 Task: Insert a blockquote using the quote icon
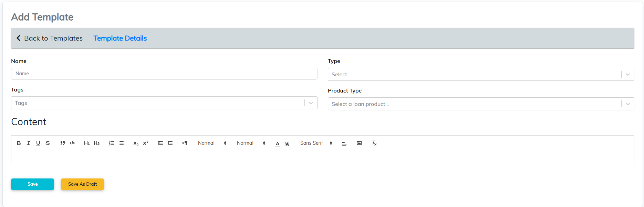pyautogui.click(x=63, y=143)
